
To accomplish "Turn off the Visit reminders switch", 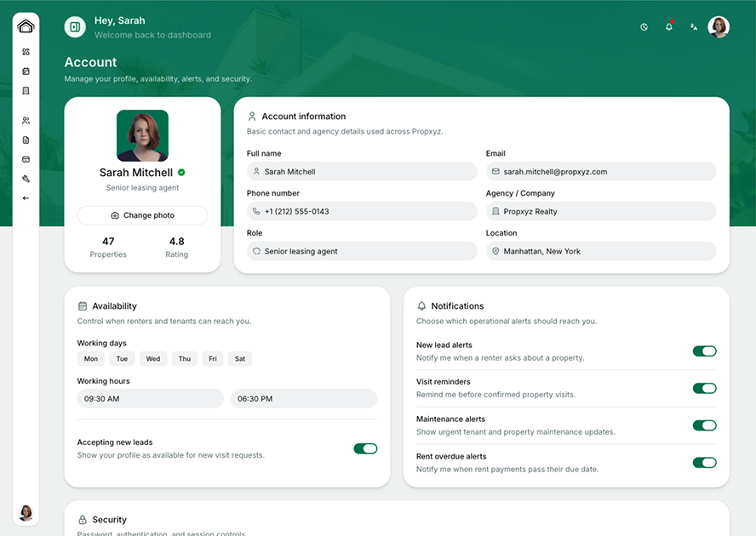I will tap(704, 389).
